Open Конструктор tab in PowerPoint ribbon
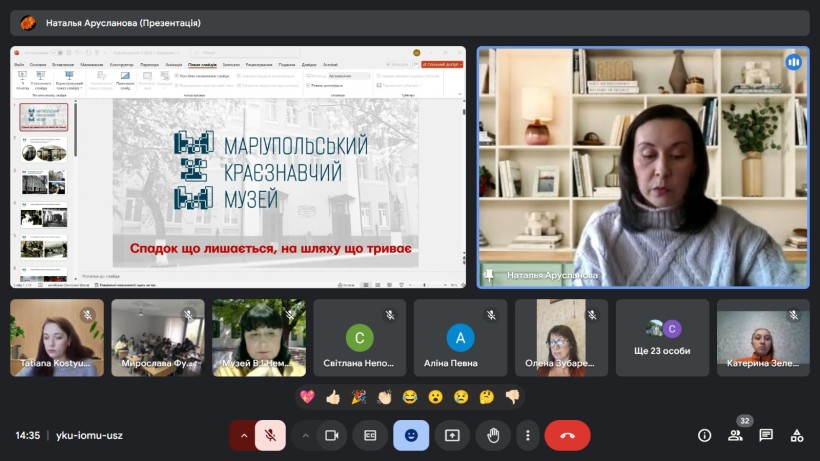 pos(122,65)
